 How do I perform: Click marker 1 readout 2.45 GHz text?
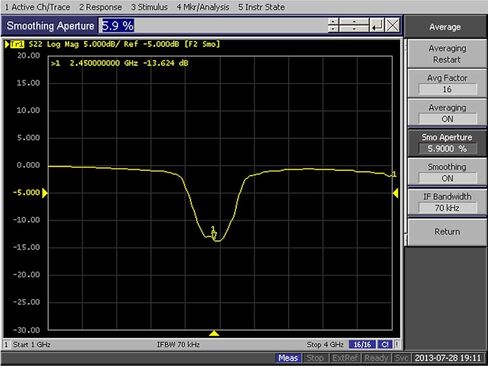pos(120,63)
